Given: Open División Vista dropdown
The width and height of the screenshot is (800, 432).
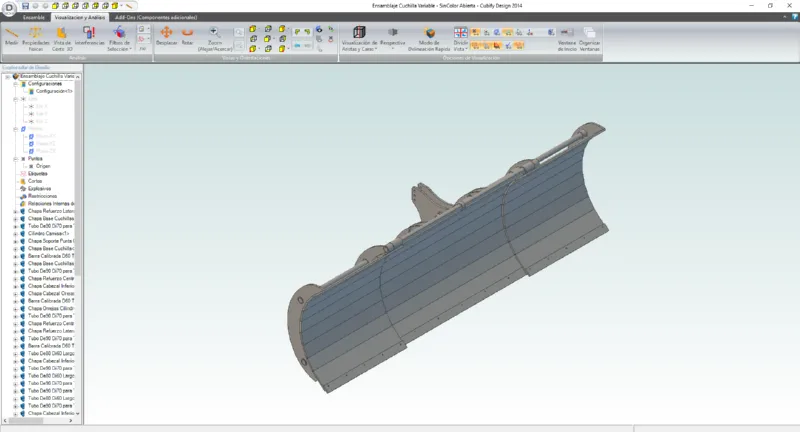Looking at the screenshot, I should [460, 39].
